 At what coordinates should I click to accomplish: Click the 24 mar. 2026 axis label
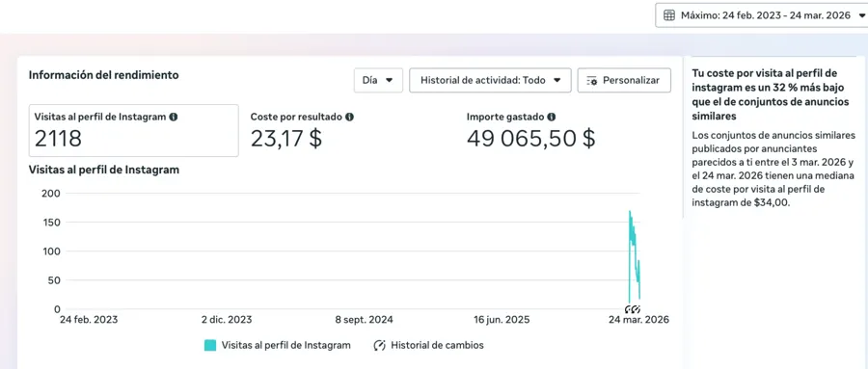(x=638, y=320)
